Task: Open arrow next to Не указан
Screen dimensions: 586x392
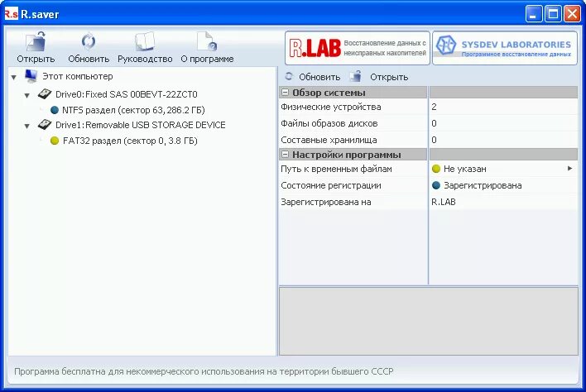Action: coord(569,169)
